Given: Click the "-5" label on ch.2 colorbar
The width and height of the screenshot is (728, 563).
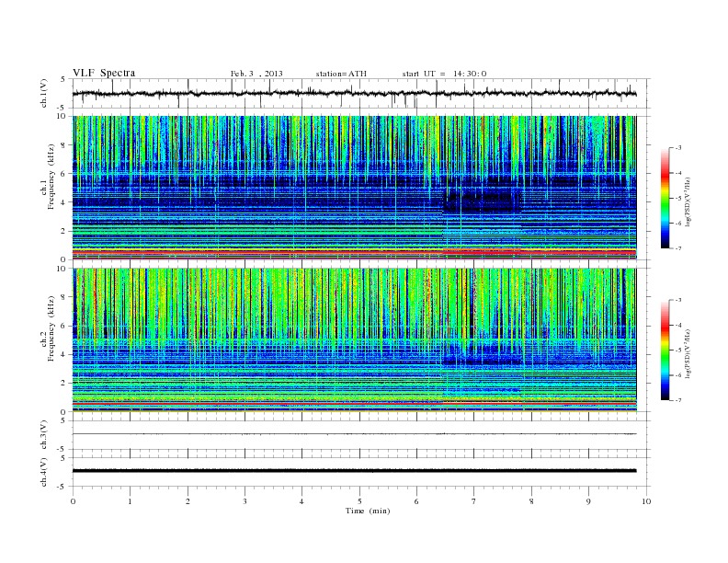Looking at the screenshot, I should pos(678,350).
